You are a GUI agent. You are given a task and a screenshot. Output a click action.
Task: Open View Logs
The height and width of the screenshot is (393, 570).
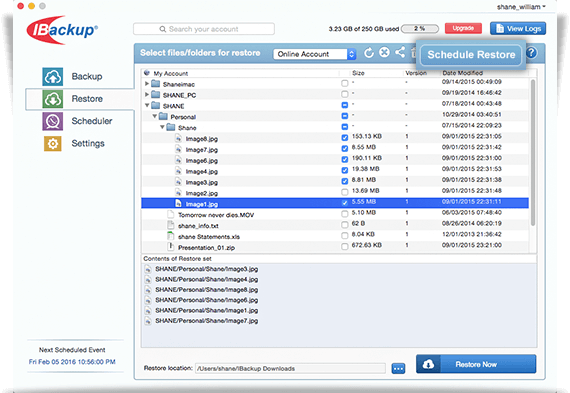[518, 28]
